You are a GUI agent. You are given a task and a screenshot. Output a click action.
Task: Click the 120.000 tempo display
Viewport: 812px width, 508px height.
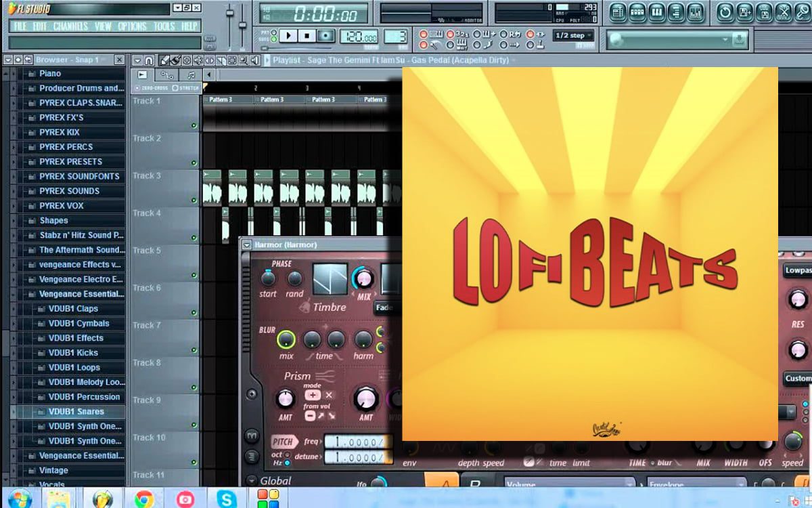359,37
